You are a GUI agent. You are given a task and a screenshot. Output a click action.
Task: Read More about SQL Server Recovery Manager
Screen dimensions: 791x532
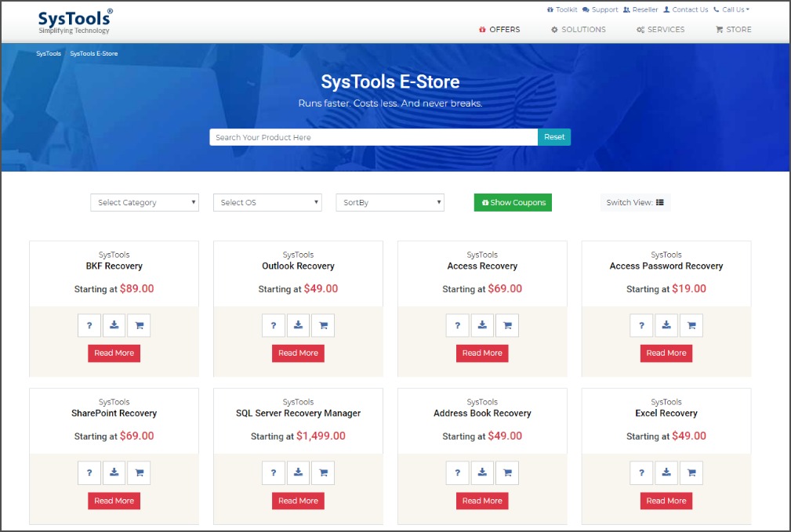point(298,501)
